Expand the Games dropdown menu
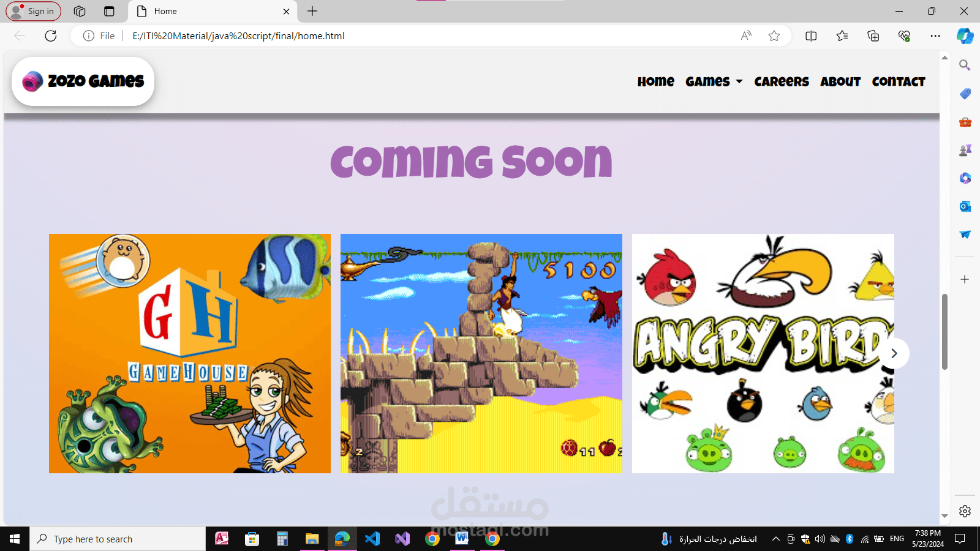 pyautogui.click(x=714, y=81)
